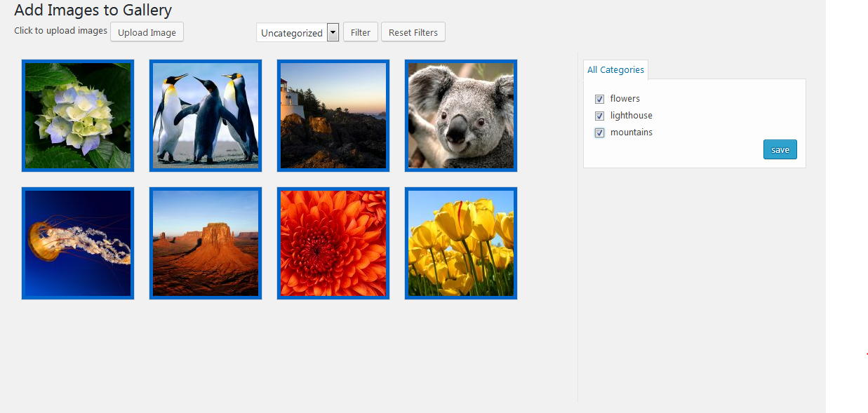868x413 pixels.
Task: Click the Reset Filters button
Action: point(413,32)
